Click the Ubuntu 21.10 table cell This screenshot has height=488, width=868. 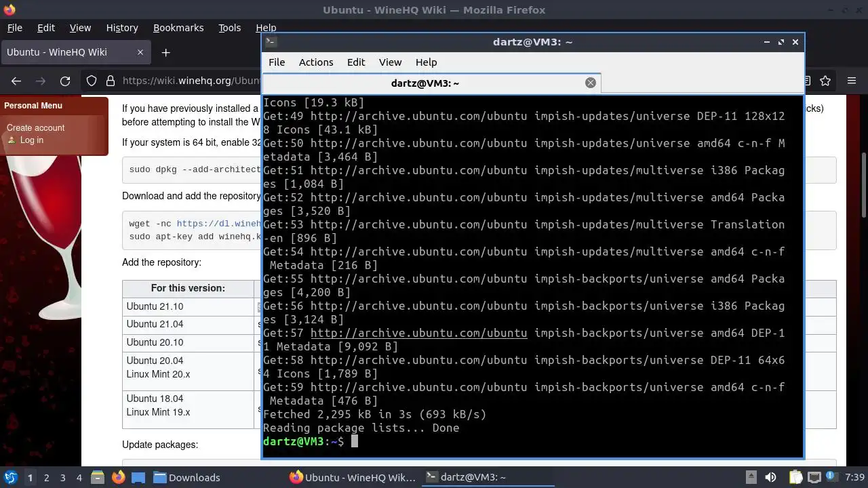[188, 306]
